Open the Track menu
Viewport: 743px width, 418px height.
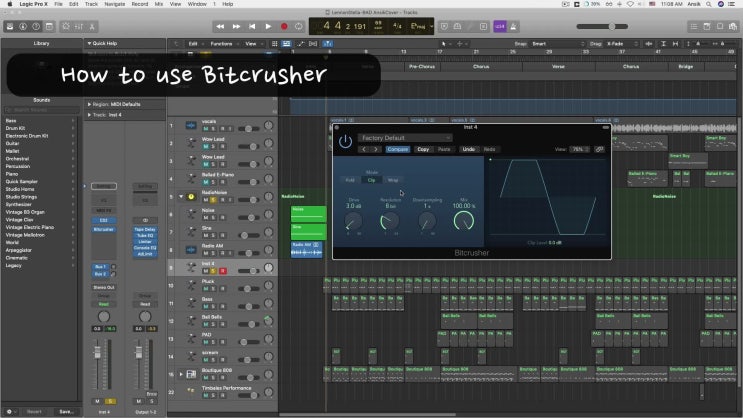pos(91,4)
